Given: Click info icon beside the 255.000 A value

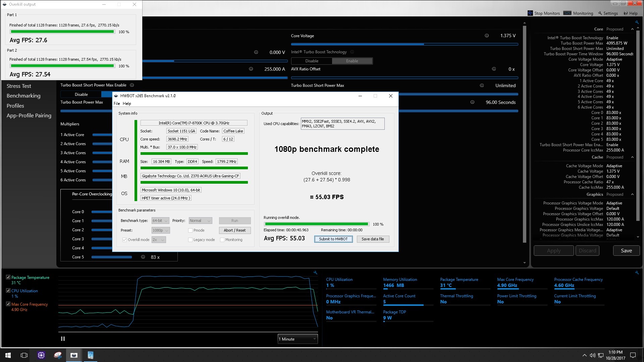Looking at the screenshot, I should (251, 69).
